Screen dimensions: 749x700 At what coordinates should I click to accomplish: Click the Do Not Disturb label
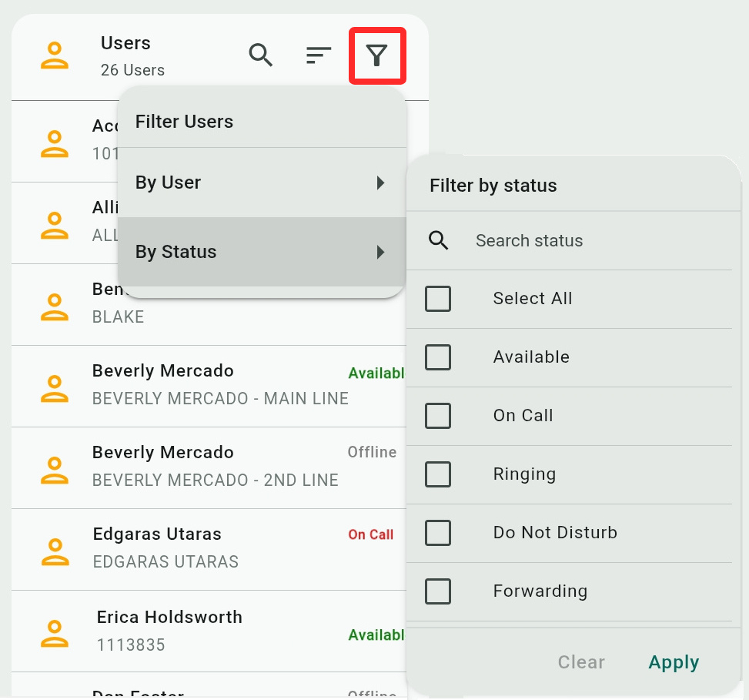click(555, 533)
